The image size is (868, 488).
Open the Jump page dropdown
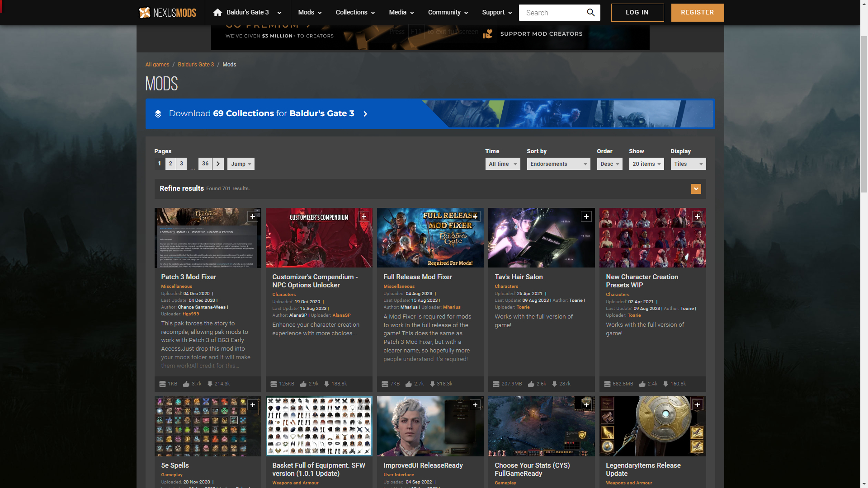click(241, 164)
